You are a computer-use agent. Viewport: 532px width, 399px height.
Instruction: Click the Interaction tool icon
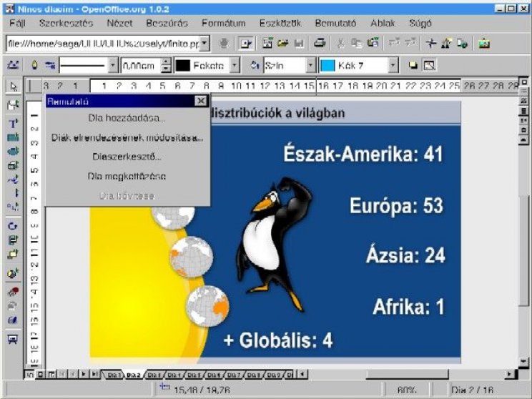(13, 306)
